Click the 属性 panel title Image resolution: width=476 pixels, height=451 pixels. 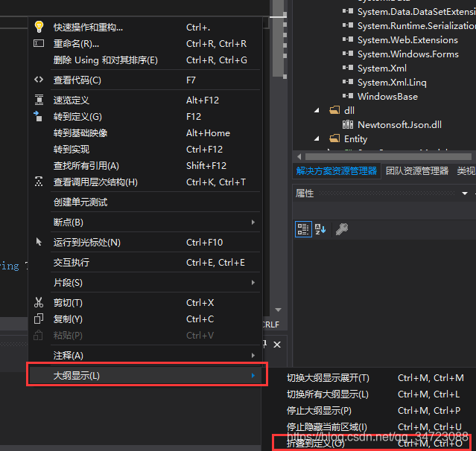305,193
